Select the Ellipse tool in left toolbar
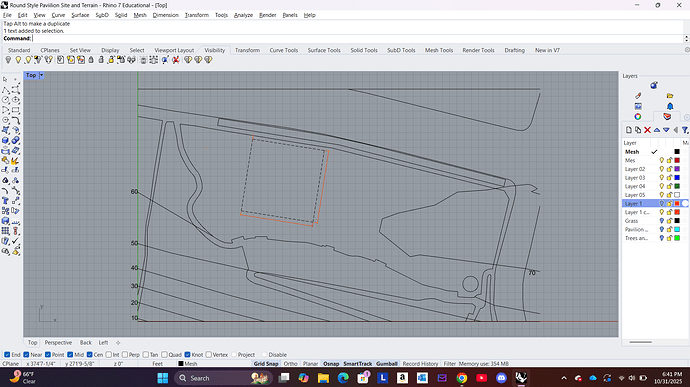The image size is (690, 387). [x=15, y=100]
